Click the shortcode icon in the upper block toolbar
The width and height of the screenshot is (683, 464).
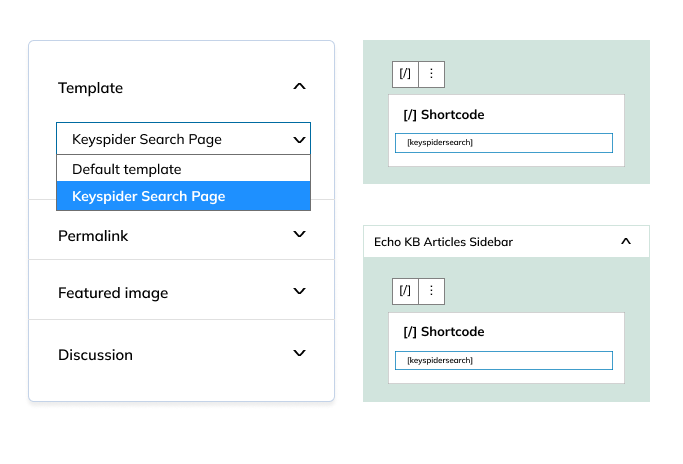405,74
